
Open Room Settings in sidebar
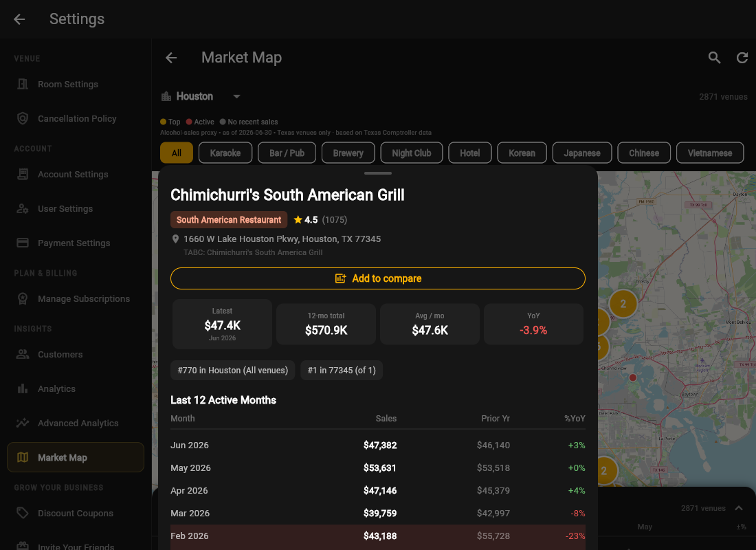click(x=76, y=84)
